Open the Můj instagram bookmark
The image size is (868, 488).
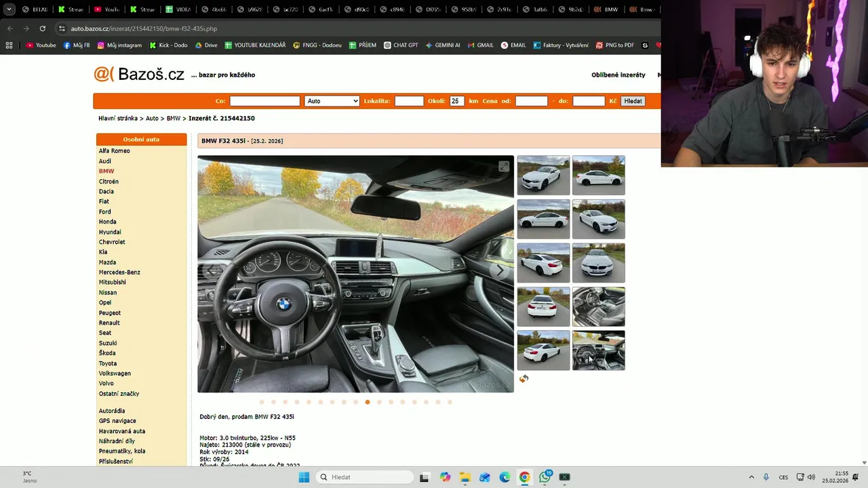[x=119, y=45]
